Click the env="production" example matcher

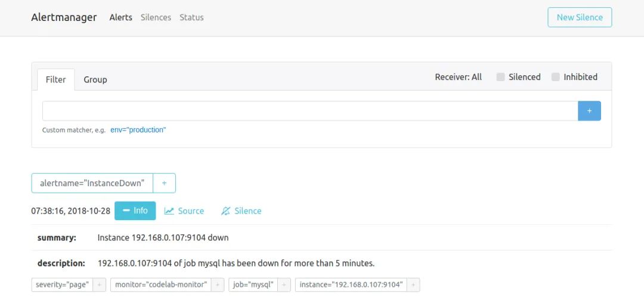click(x=138, y=130)
